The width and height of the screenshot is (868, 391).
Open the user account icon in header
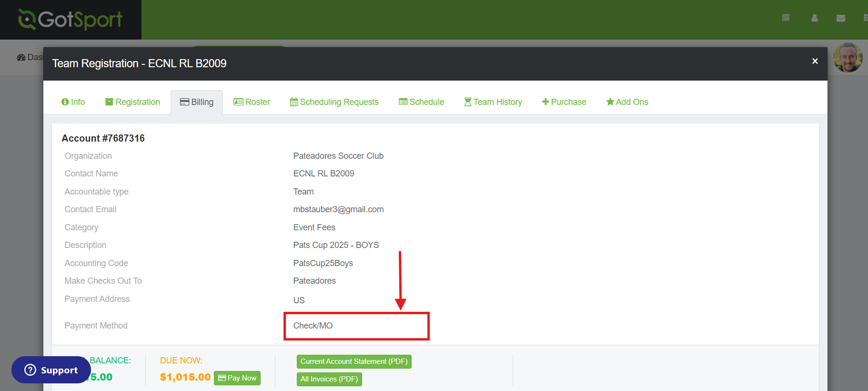coord(815,18)
